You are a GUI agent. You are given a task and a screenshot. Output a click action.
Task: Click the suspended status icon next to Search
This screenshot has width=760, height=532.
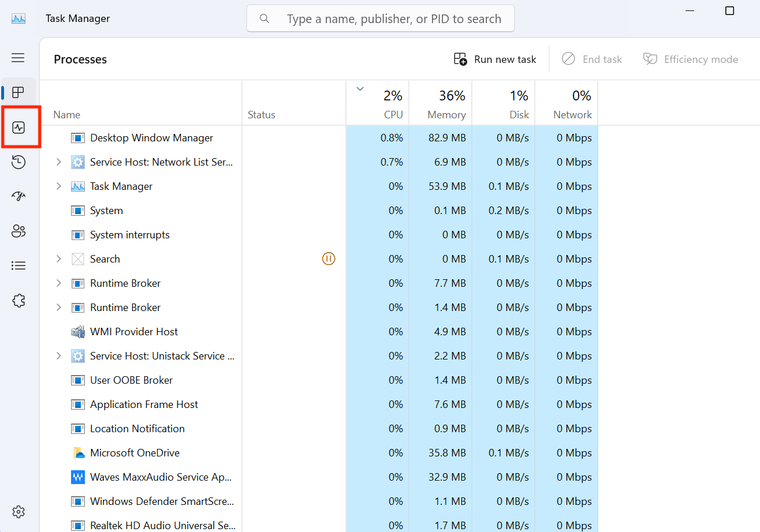pos(328,258)
